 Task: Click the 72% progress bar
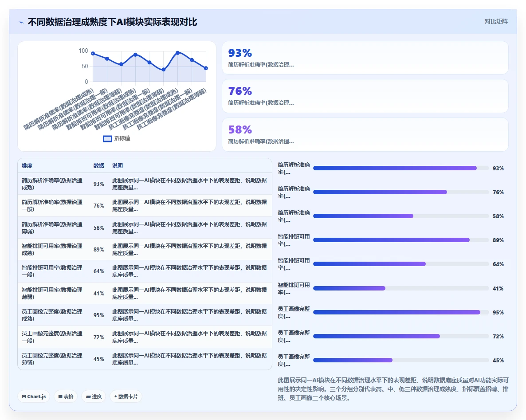click(x=401, y=336)
